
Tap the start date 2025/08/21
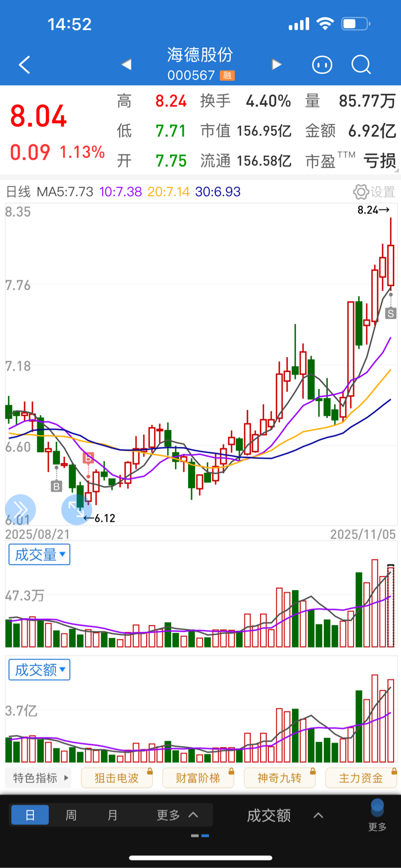(38, 534)
